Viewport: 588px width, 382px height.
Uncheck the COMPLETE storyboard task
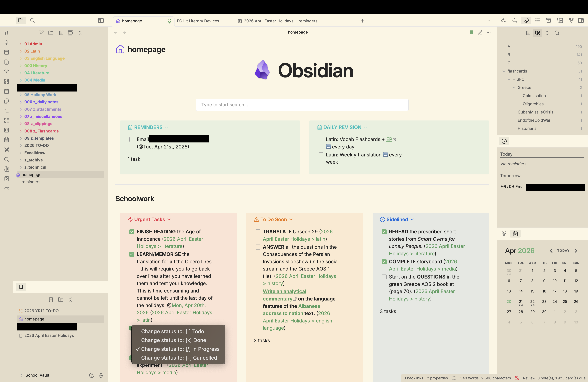(x=384, y=262)
